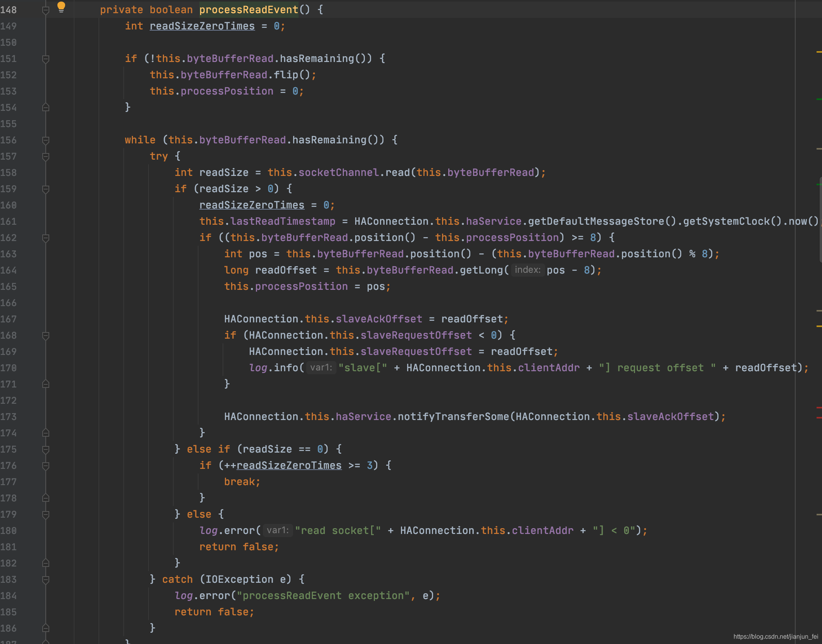The width and height of the screenshot is (822, 644).
Task: Collapse the else-if readSize == 0 block
Action: (x=45, y=449)
